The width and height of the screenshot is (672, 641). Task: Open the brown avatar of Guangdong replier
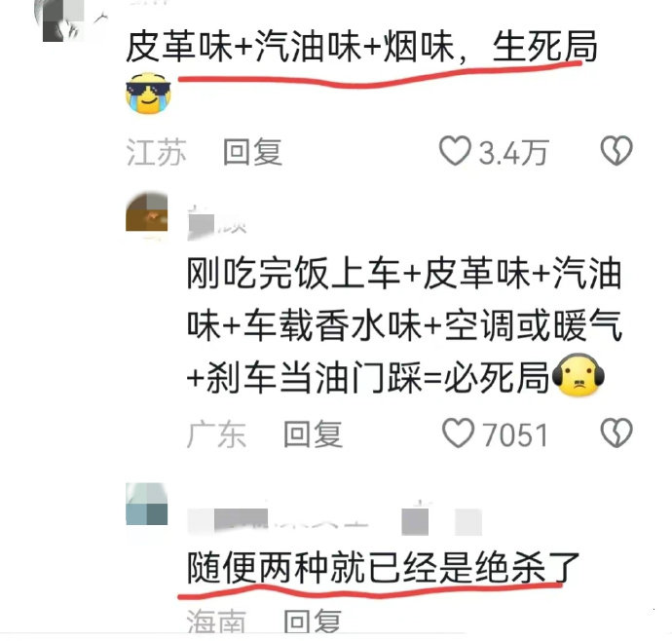(146, 211)
